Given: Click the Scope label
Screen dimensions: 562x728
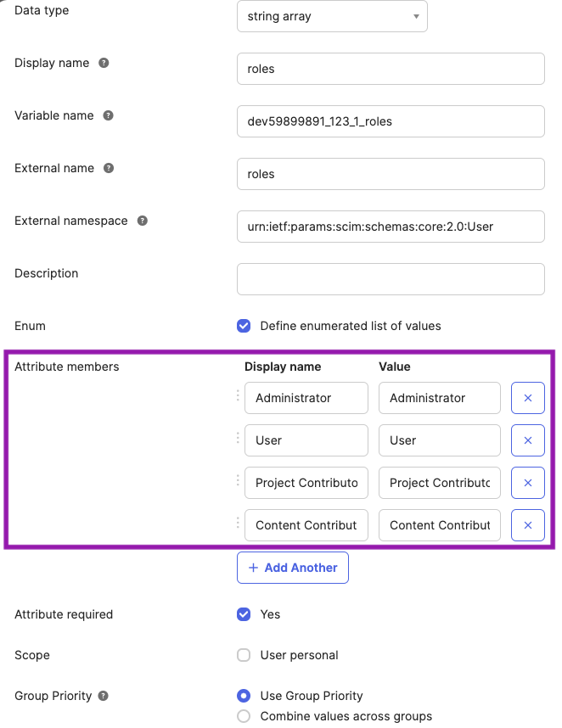Looking at the screenshot, I should (32, 655).
